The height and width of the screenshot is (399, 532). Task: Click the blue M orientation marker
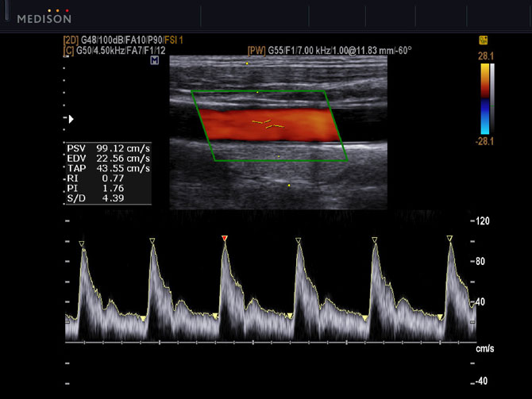[x=153, y=60]
